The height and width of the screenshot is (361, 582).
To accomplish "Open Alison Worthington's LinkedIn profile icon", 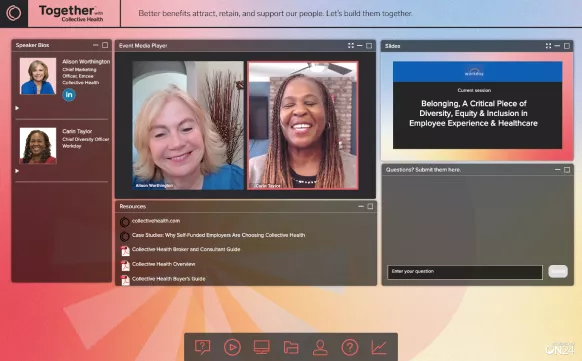I will pyautogui.click(x=69, y=95).
